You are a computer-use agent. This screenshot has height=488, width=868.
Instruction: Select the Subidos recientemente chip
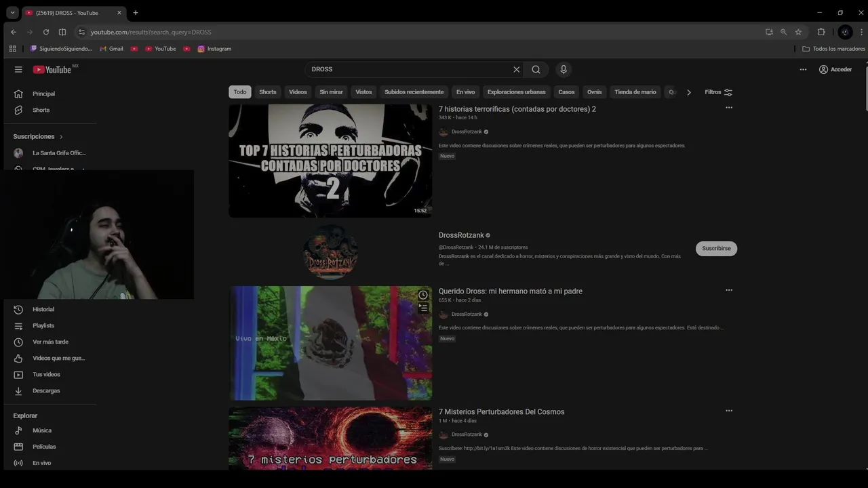(414, 92)
